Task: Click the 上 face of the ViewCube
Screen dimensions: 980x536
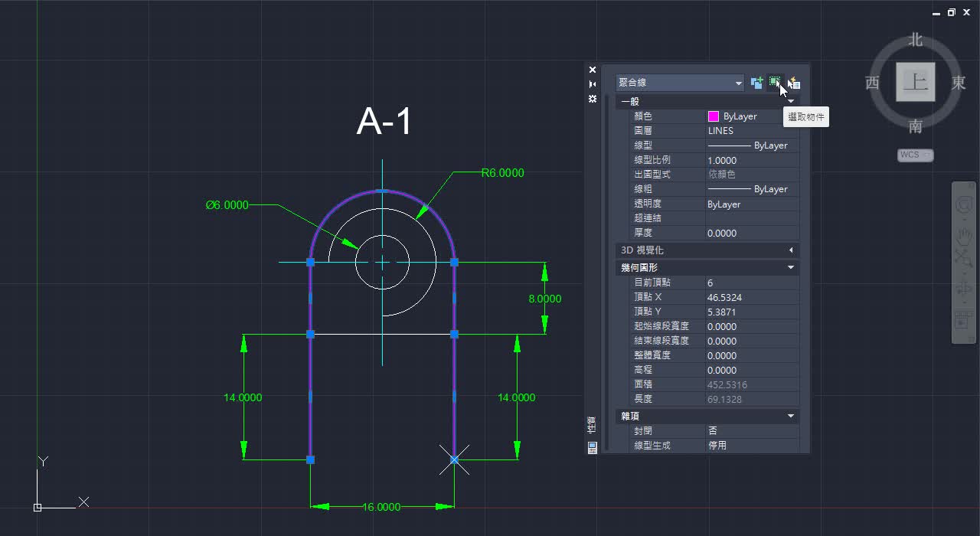Action: click(916, 83)
